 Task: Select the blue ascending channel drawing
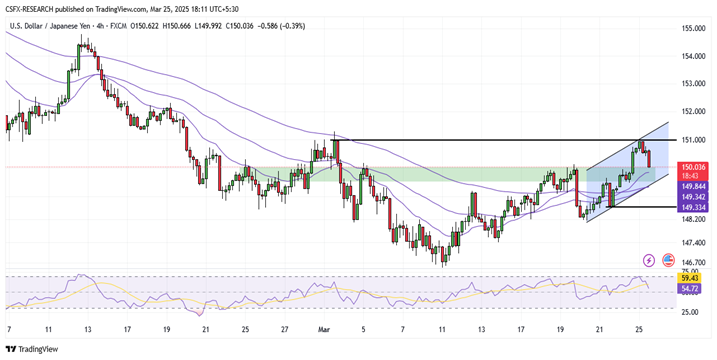coord(627,172)
